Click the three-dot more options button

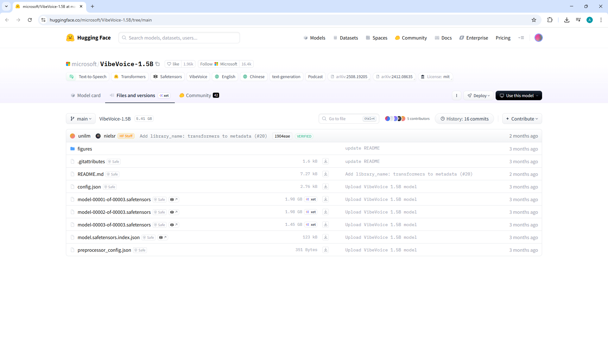click(x=456, y=96)
